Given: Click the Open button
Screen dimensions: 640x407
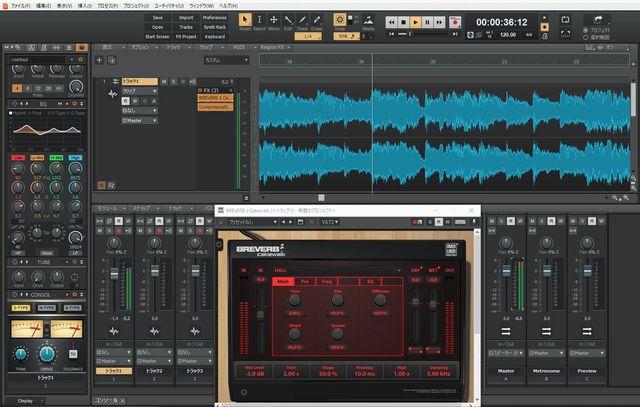Looking at the screenshot, I should (158, 27).
